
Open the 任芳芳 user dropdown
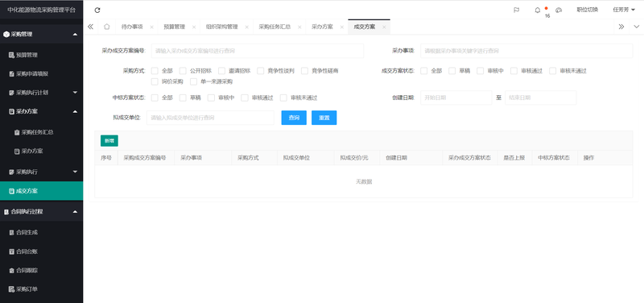click(x=623, y=10)
